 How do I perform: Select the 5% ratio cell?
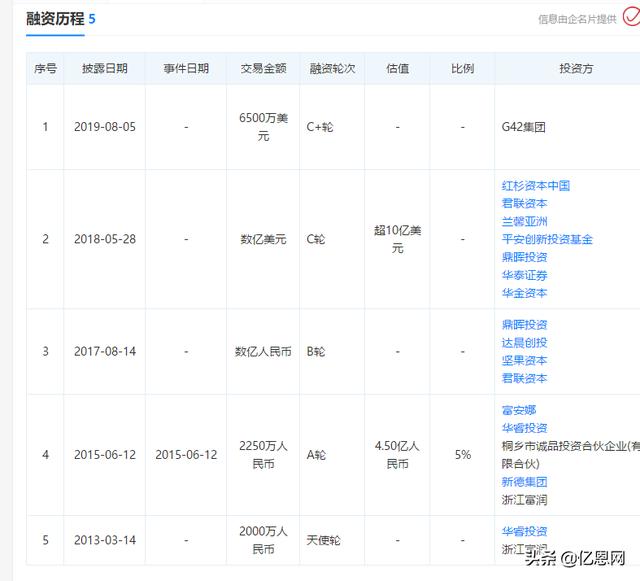click(x=463, y=455)
